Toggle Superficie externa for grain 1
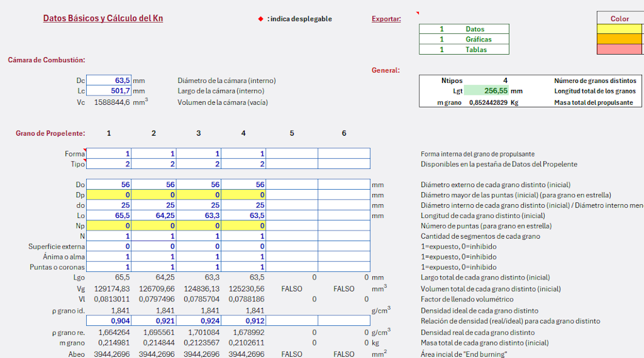The height and width of the screenshot is (358, 644). [x=109, y=246]
